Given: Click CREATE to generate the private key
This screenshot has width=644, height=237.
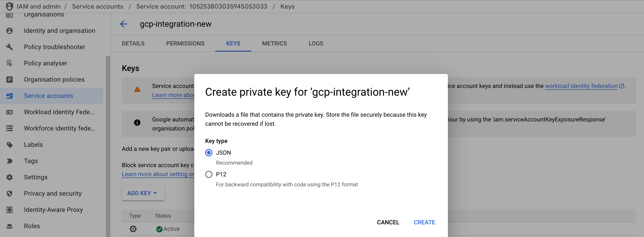Looking at the screenshot, I should pos(425,222).
